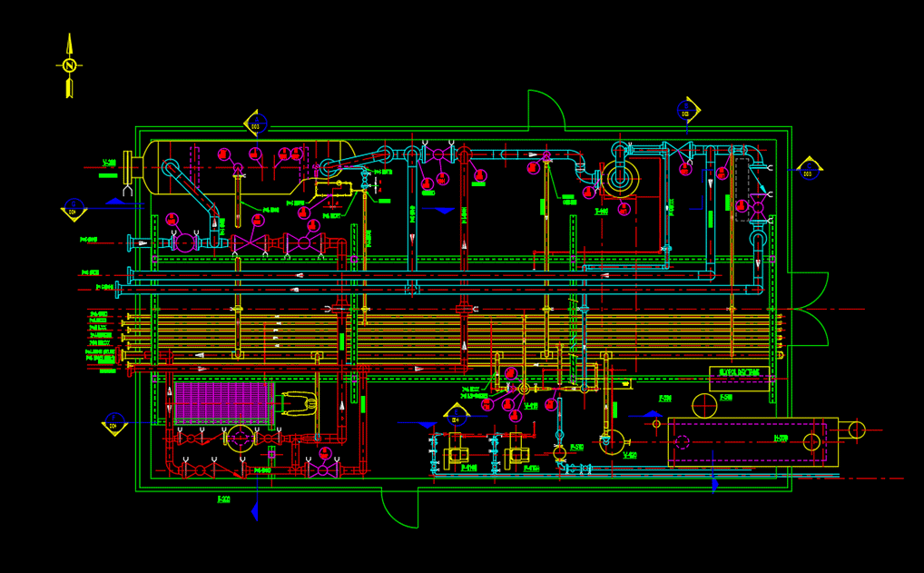Click the yellow north arrow symbol

(69, 65)
